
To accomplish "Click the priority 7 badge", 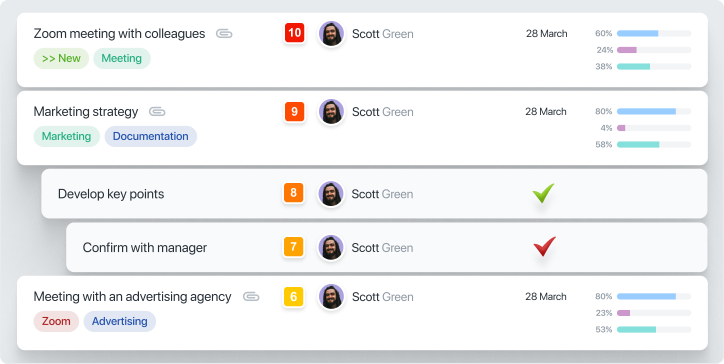I will pos(294,246).
